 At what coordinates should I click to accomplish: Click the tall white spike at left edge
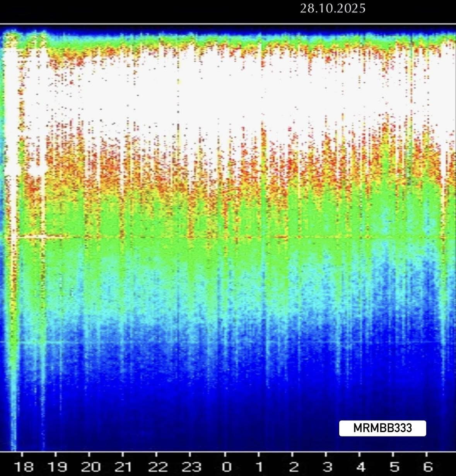point(11,155)
